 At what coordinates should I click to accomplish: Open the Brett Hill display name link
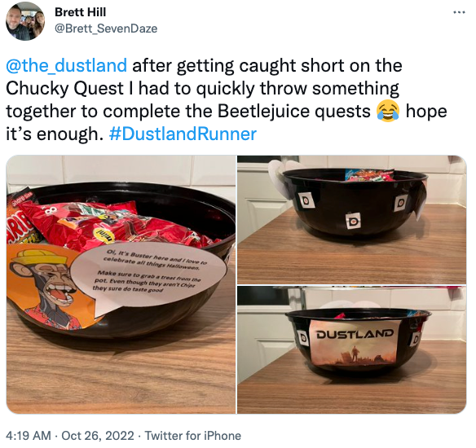(80, 12)
